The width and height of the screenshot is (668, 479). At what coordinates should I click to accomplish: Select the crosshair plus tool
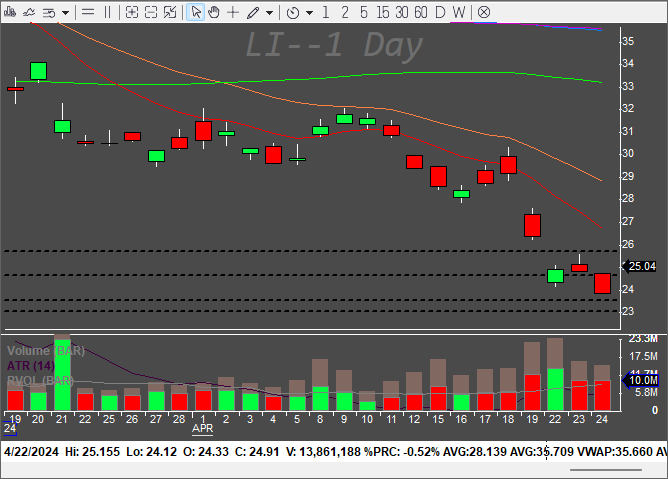click(x=233, y=12)
